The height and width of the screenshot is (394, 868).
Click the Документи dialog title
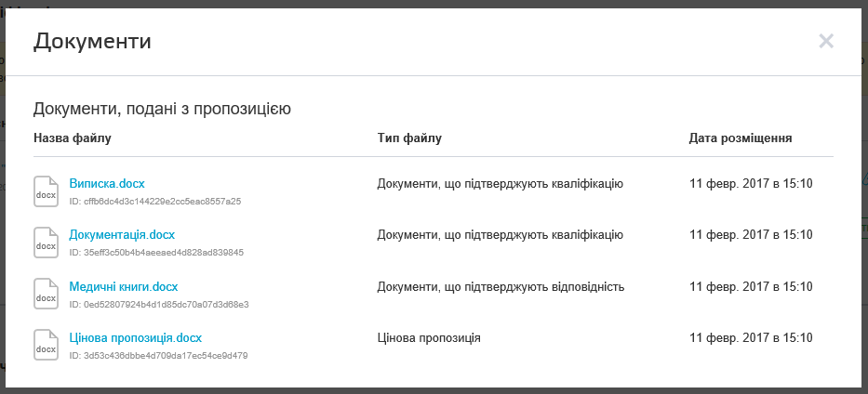(92, 41)
